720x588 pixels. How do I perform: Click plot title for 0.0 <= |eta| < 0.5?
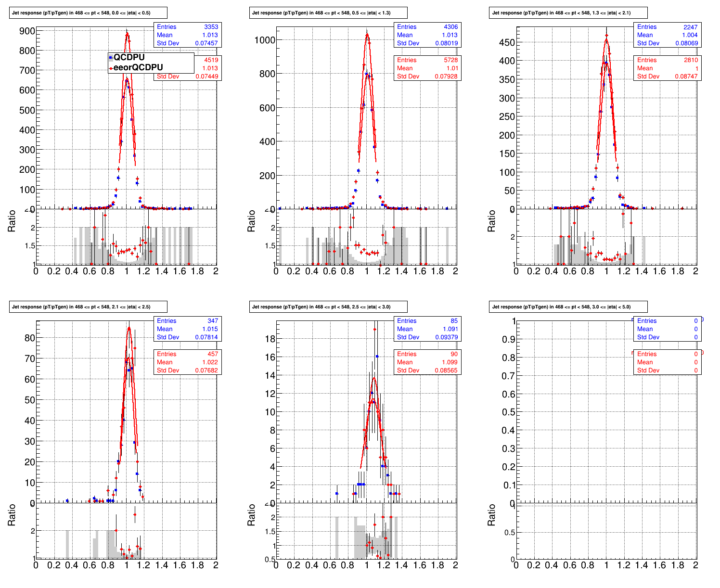pos(88,13)
